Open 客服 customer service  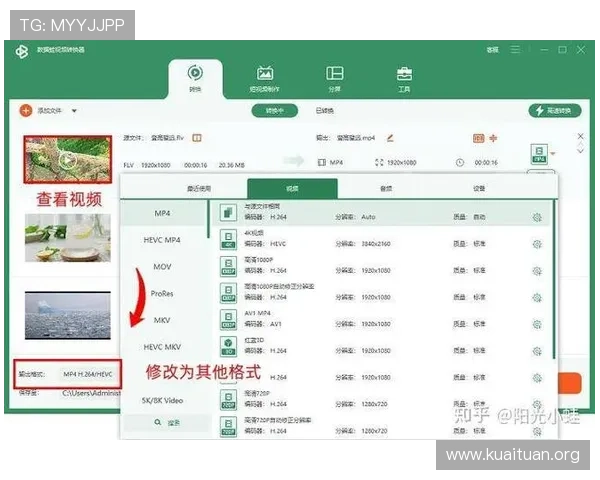(x=492, y=50)
